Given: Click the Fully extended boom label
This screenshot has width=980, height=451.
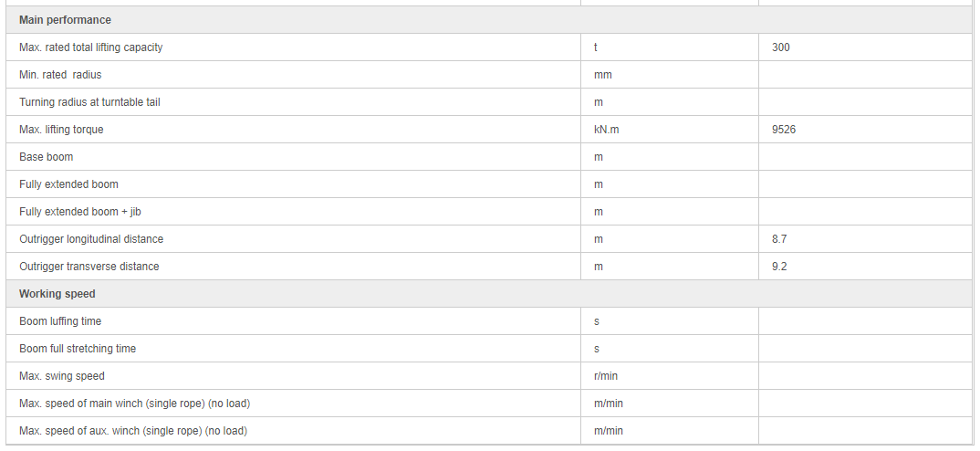Looking at the screenshot, I should tap(68, 184).
